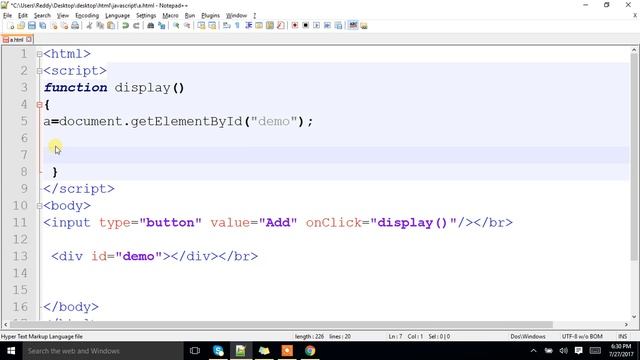Run macro multiple times icon
The width and height of the screenshot is (640, 360).
(x=327, y=26)
